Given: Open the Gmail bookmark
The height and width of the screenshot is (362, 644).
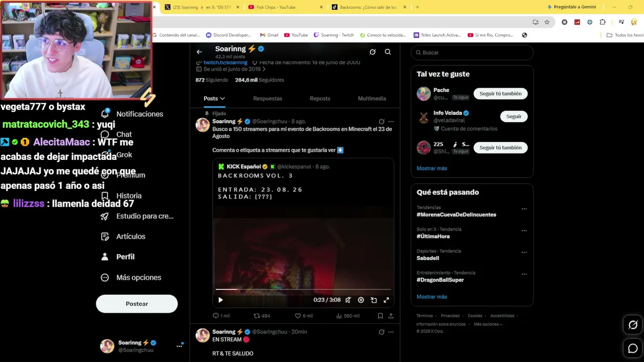Looking at the screenshot, I should point(269,35).
